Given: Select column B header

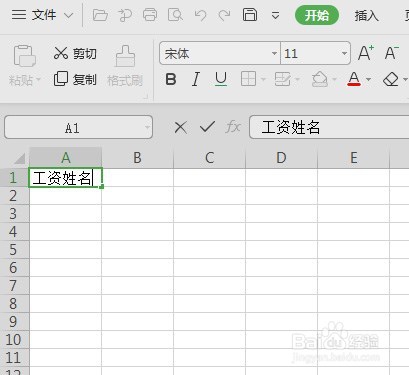Looking at the screenshot, I should pos(137,158).
